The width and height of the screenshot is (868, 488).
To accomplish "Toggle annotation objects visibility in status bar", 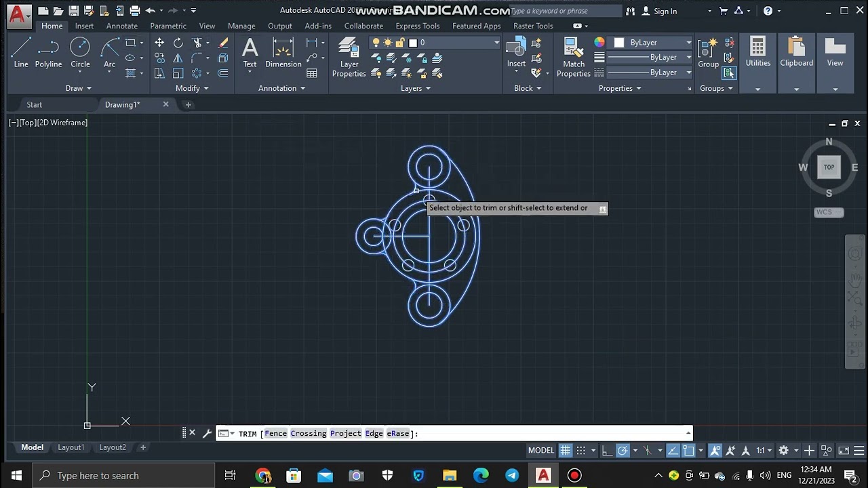I will [715, 450].
